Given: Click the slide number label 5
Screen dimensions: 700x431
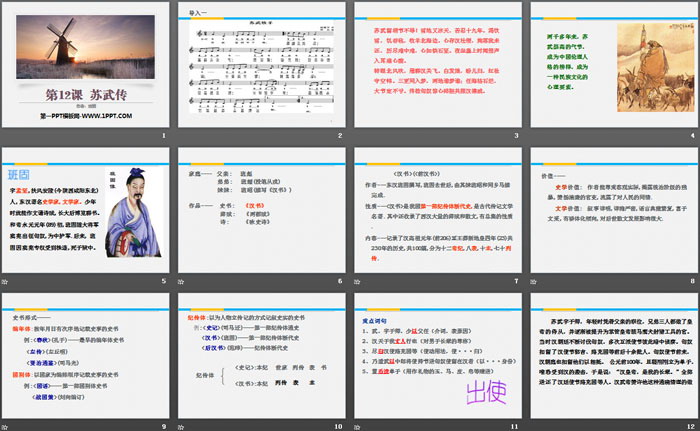Looking at the screenshot, I should [164, 281].
